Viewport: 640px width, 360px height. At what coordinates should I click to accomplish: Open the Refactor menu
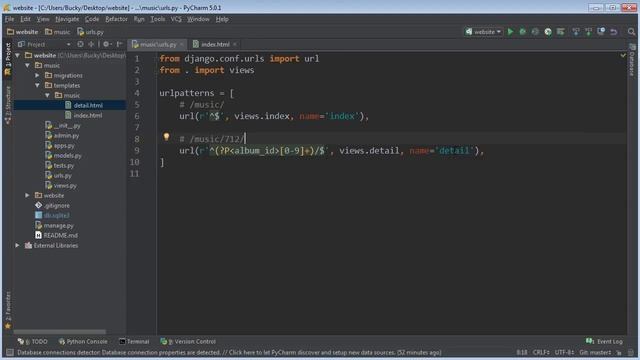tap(116, 19)
